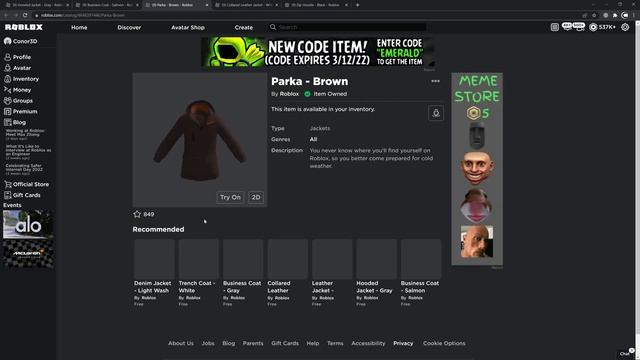Reload the page with browser refresh icon
640x360 pixels.
pyautogui.click(x=25, y=15)
